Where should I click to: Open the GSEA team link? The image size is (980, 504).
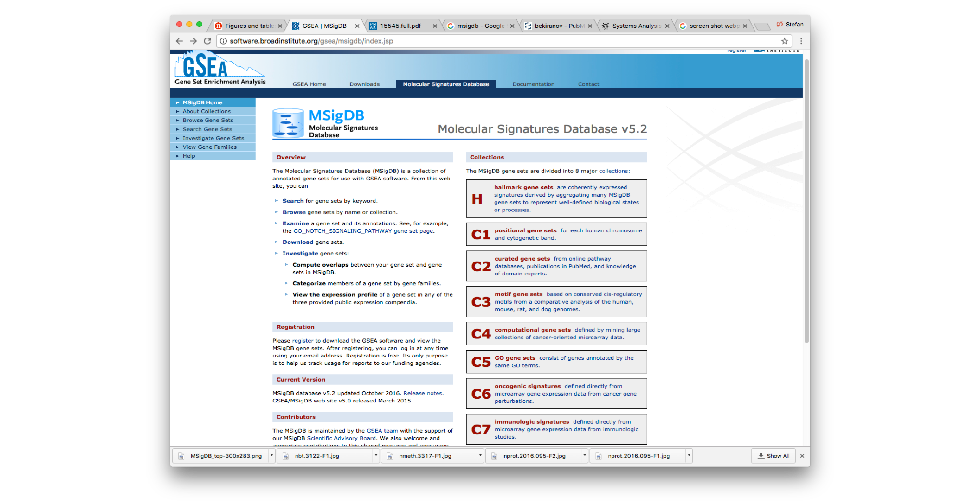pyautogui.click(x=382, y=431)
